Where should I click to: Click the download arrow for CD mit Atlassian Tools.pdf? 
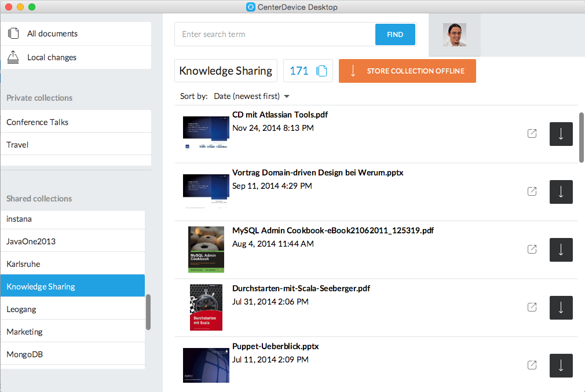561,134
